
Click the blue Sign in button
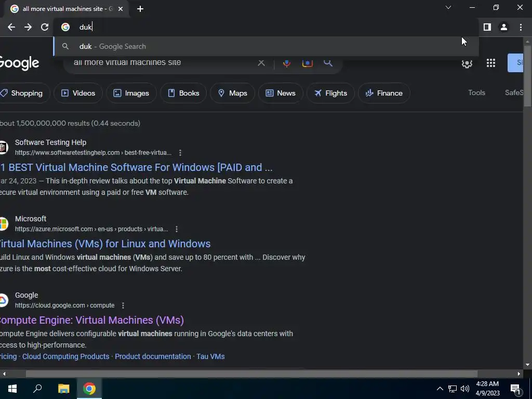click(x=515, y=63)
